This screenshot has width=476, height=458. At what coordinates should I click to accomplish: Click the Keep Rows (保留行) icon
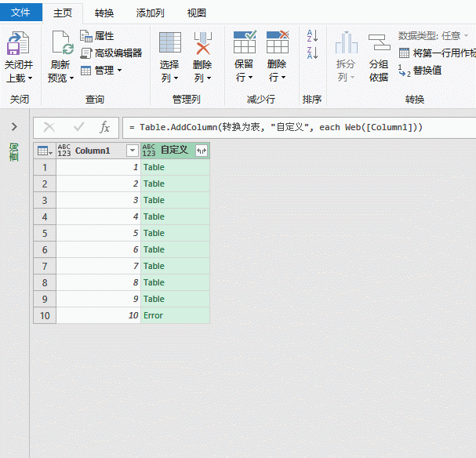(245, 42)
